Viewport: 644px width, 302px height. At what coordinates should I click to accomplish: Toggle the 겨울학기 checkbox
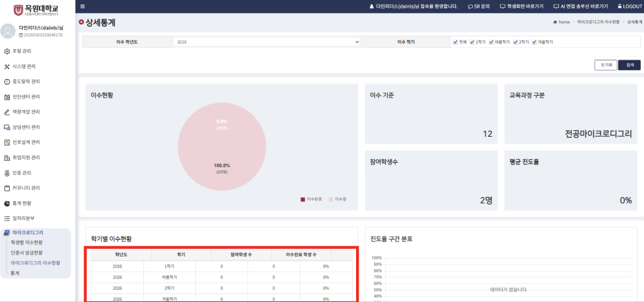pyautogui.click(x=534, y=42)
